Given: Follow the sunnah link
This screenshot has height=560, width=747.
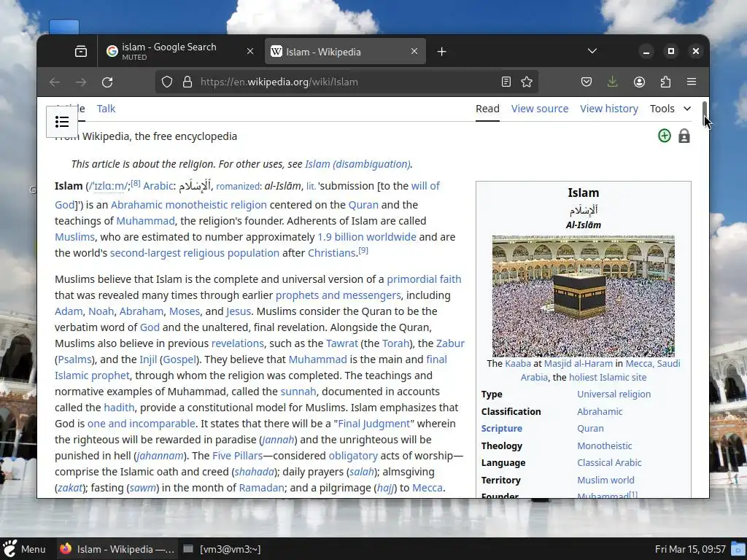Looking at the screenshot, I should 298,392.
